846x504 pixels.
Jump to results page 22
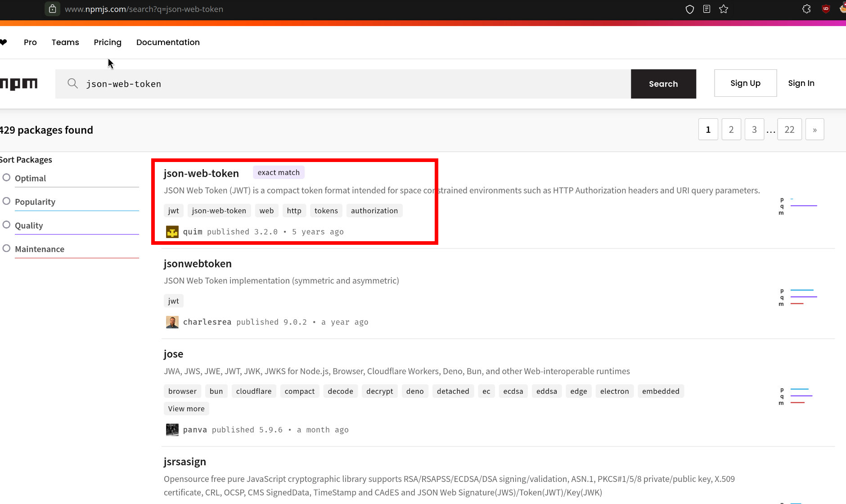[x=789, y=130]
